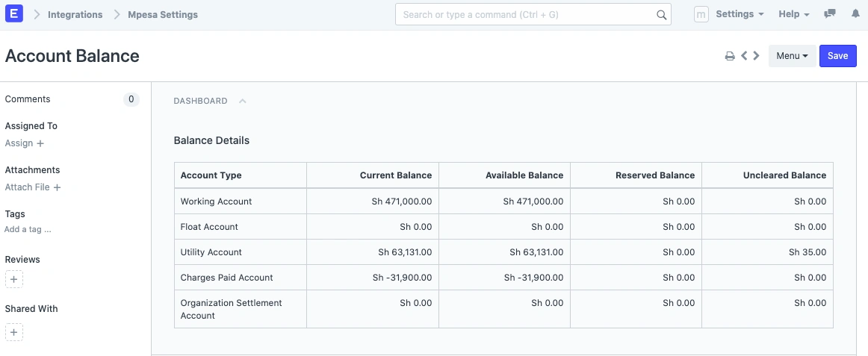Add a share under Shared With
The height and width of the screenshot is (356, 868).
click(14, 332)
